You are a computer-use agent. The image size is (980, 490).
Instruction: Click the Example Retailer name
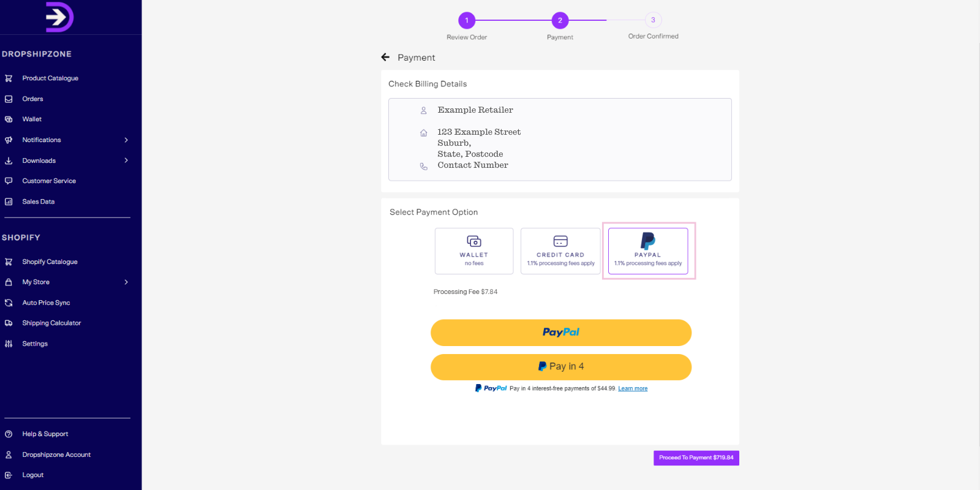click(x=475, y=110)
